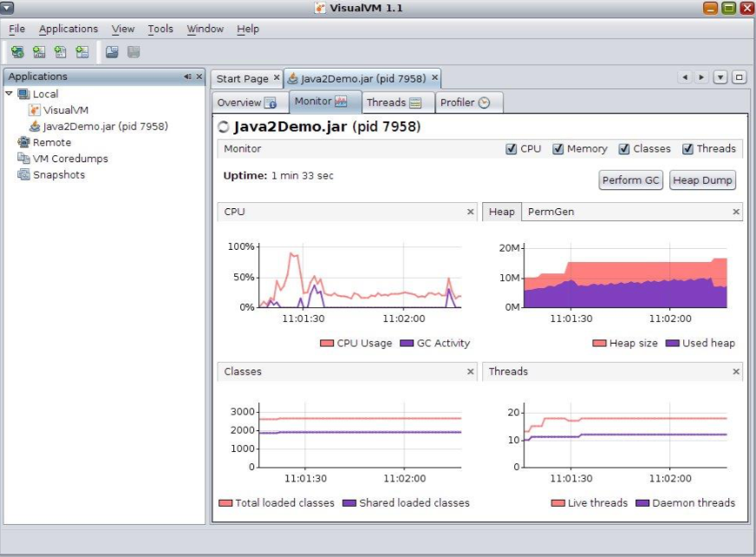This screenshot has height=557, width=756.
Task: Open the Window menu
Action: pyautogui.click(x=205, y=29)
